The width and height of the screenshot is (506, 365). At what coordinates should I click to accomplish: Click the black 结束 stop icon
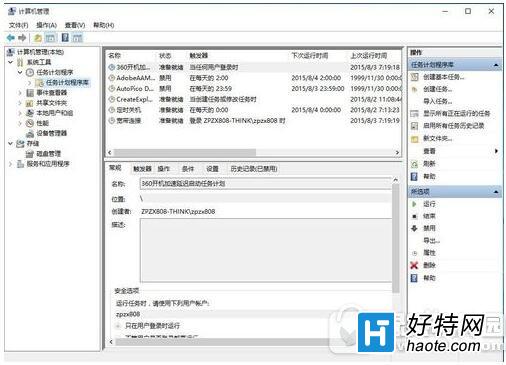pyautogui.click(x=414, y=216)
